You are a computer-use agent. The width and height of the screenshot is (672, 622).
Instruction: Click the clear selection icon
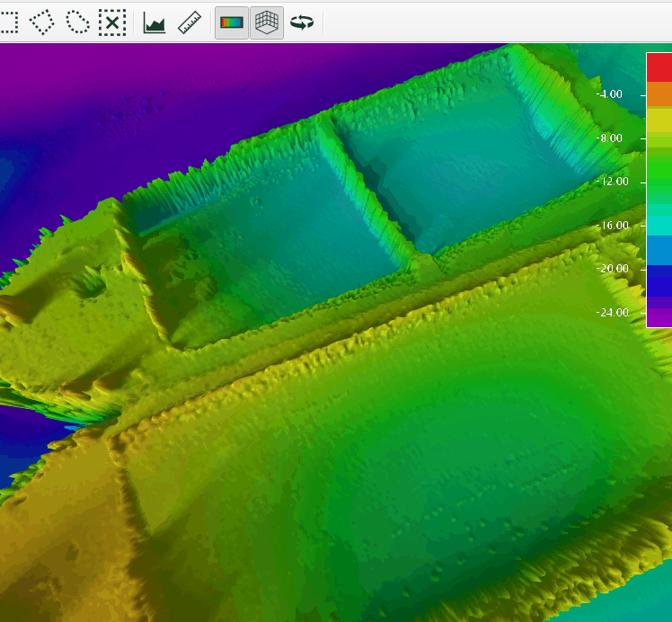pyautogui.click(x=111, y=22)
